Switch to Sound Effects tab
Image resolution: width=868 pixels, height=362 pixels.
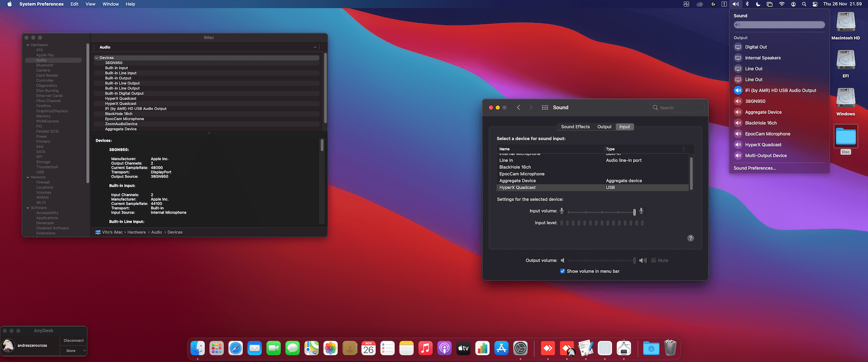(575, 127)
